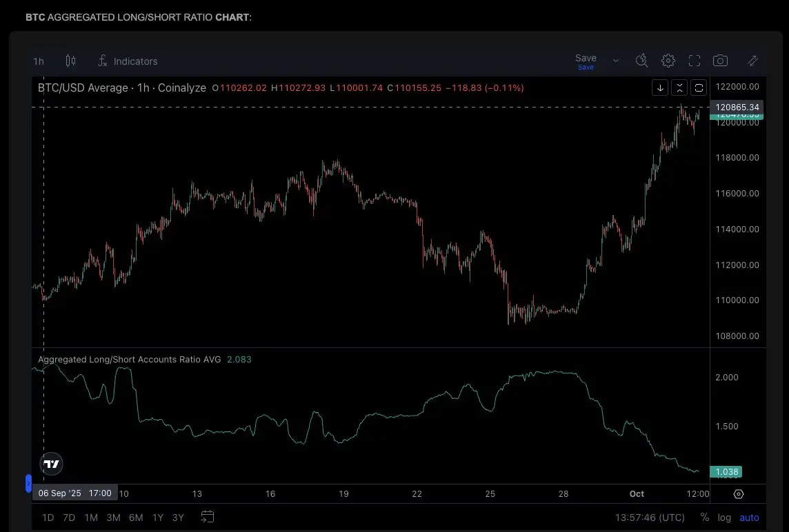This screenshot has height=532, width=789.
Task: Select the 7D time range
Action: pos(69,518)
